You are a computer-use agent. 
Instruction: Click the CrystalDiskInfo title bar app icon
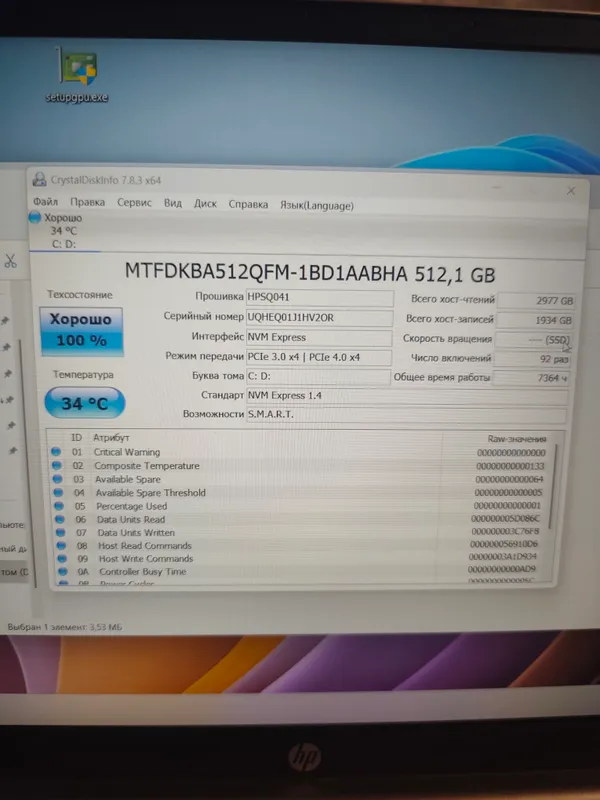[39, 180]
